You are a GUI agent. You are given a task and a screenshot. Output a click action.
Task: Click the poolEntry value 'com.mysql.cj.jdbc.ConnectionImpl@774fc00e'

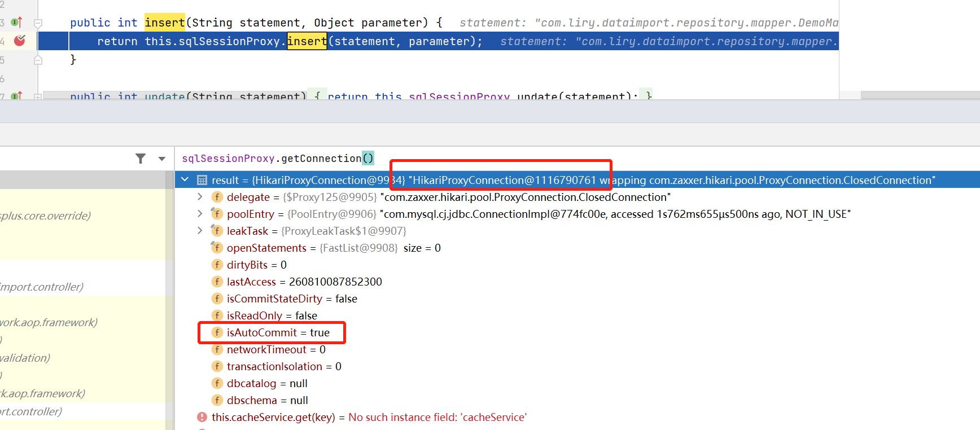pyautogui.click(x=494, y=214)
